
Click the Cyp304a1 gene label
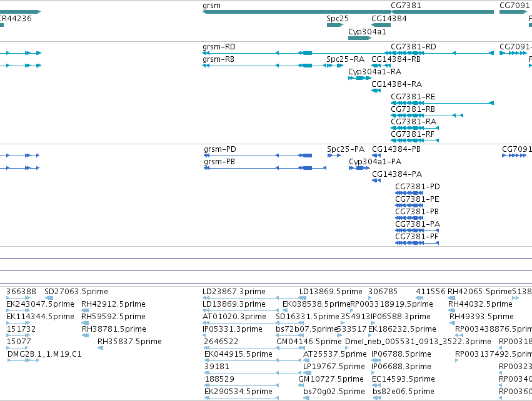click(x=367, y=32)
